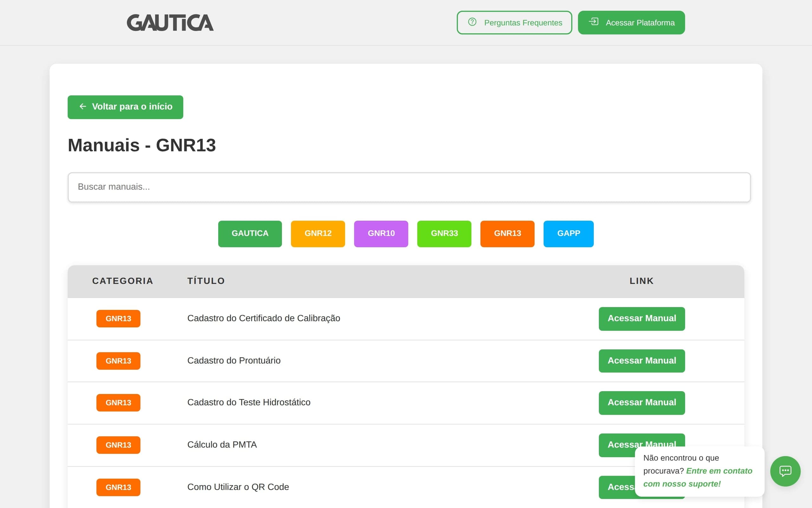This screenshot has width=812, height=508.
Task: Click the login arrow icon in Acessar Plataforma
Action: [x=593, y=22]
